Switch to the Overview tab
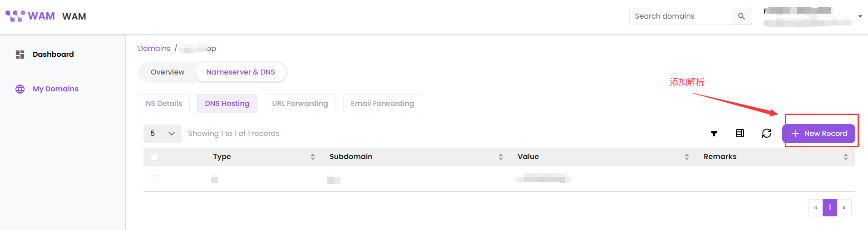The height and width of the screenshot is (230, 868). coord(167,72)
